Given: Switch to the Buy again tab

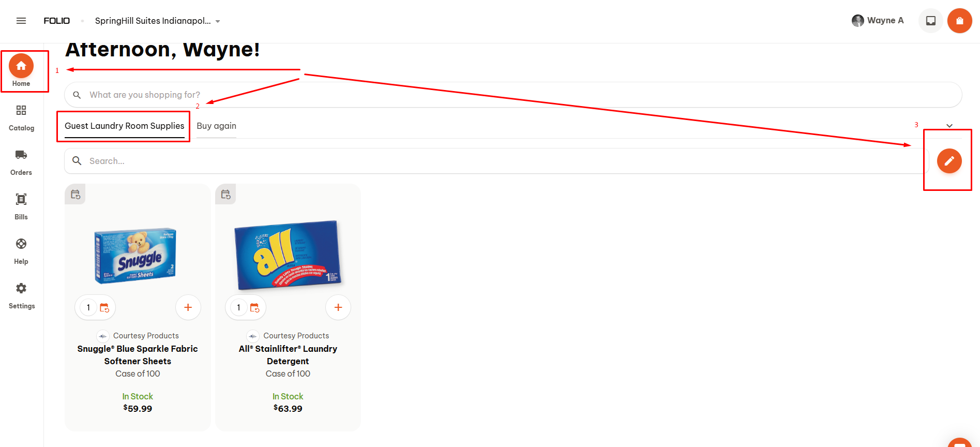Looking at the screenshot, I should (x=216, y=126).
